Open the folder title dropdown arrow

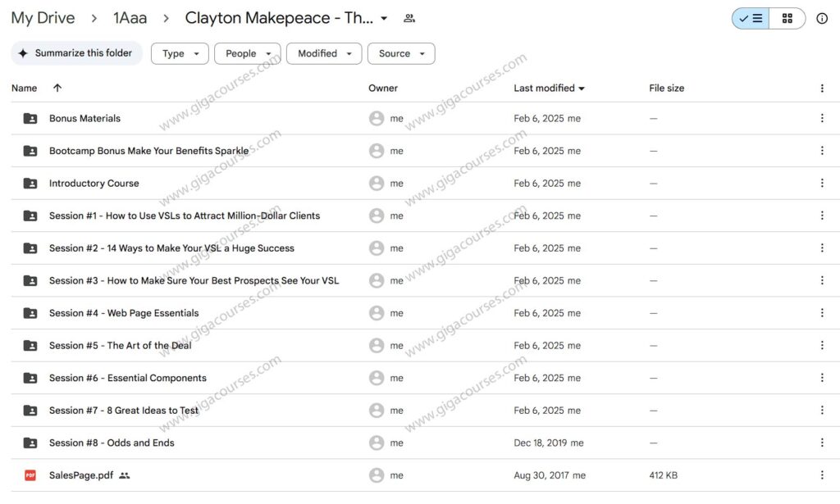click(x=385, y=17)
